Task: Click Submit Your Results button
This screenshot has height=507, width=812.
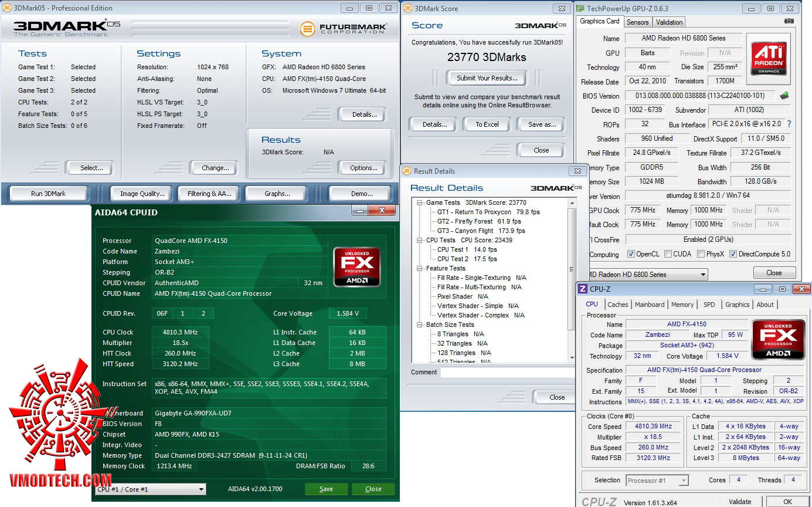Action: tap(487, 78)
